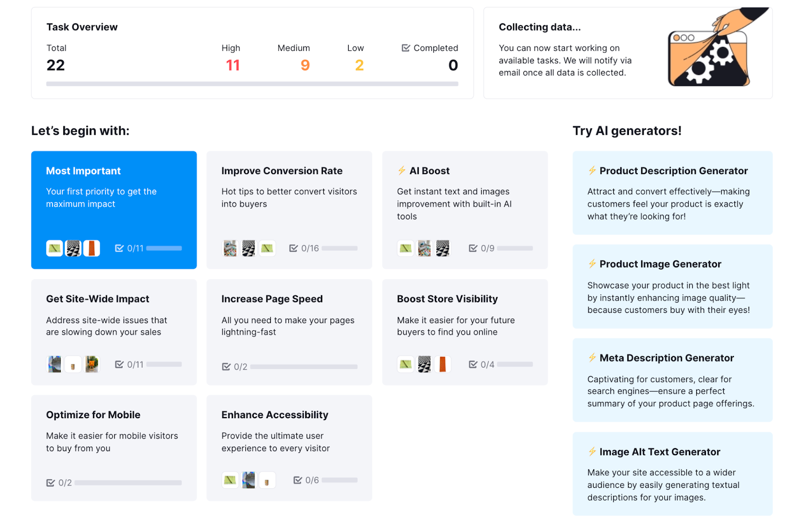Click the Completed checkbox icon in Task Overview
This screenshot has height=532, width=785.
click(406, 48)
